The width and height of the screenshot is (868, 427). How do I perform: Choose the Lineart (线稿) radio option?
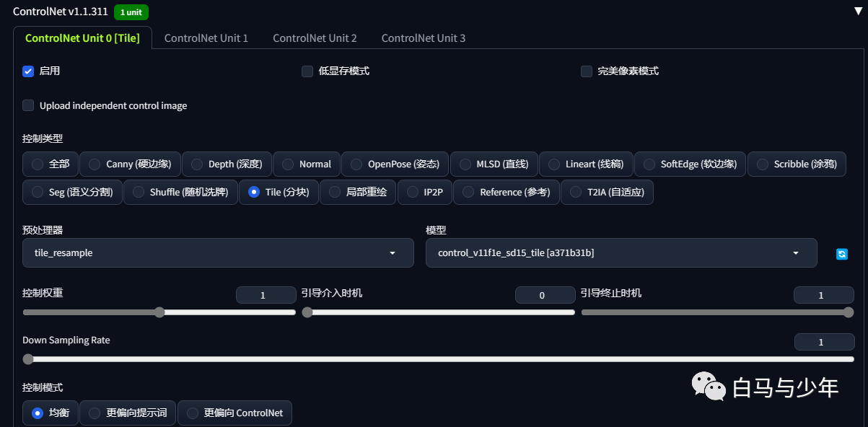pyautogui.click(x=586, y=164)
